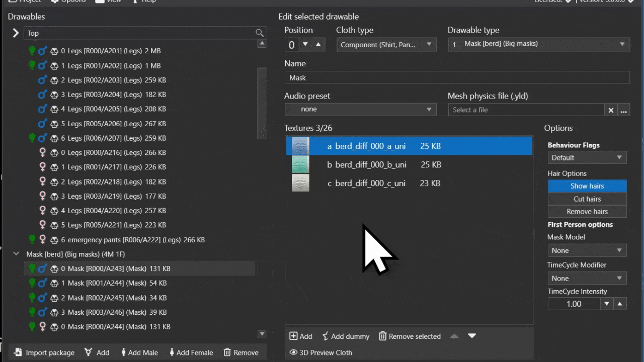Image resolution: width=644 pixels, height=362 pixels.
Task: Open the Audio preset dropdown
Action: [360, 109]
